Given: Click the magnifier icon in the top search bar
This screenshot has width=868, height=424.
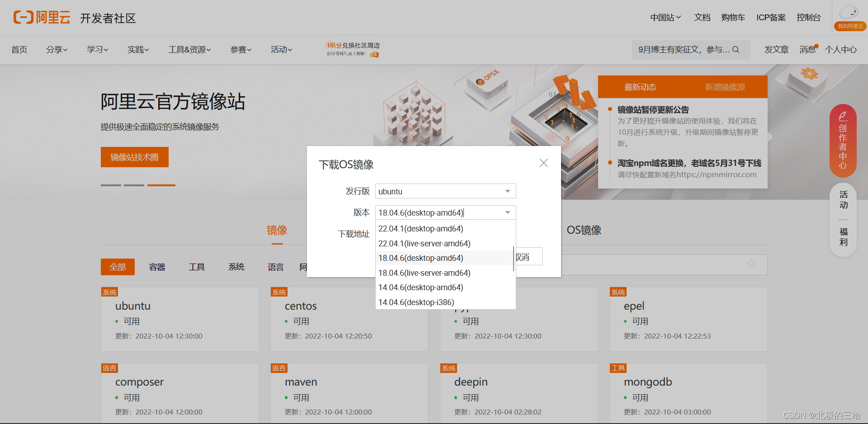Looking at the screenshot, I should 736,49.
